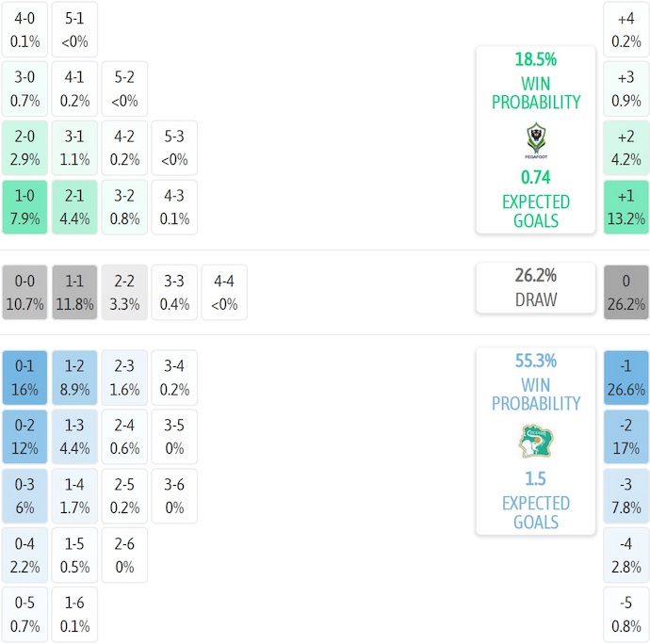Select the 1-2 scoreline tile

point(75,377)
